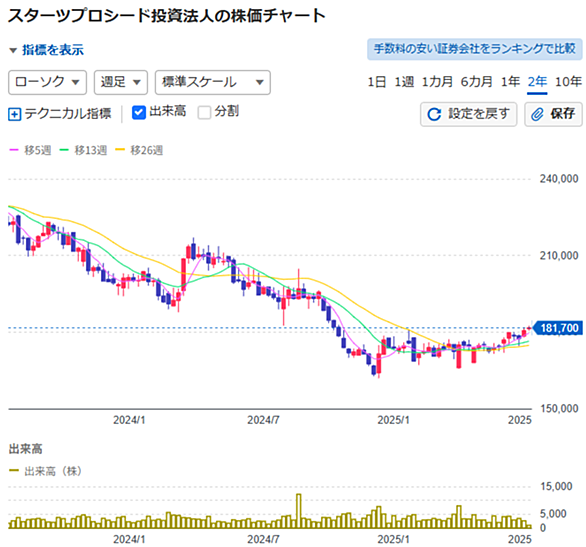Viewport: 586px width, 547px height.
Task: Click the down arrow in ローソク dropdown
Action: coord(75,83)
